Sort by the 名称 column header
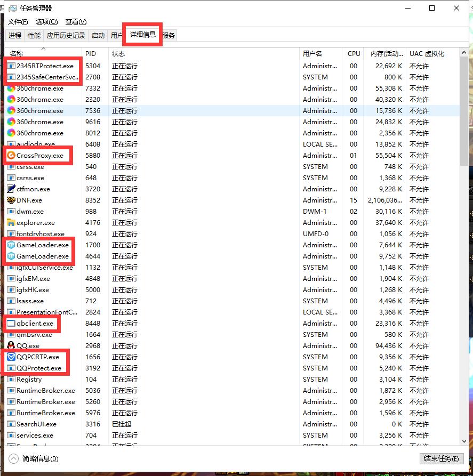 pos(43,54)
